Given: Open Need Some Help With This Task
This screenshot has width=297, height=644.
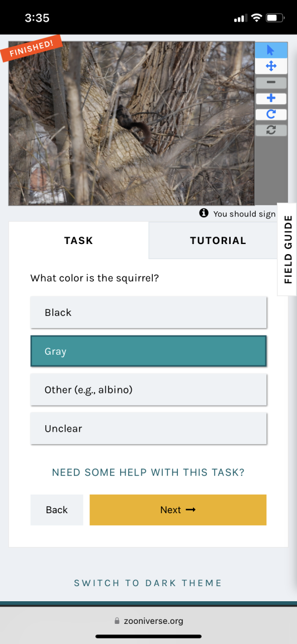Looking at the screenshot, I should (x=148, y=473).
